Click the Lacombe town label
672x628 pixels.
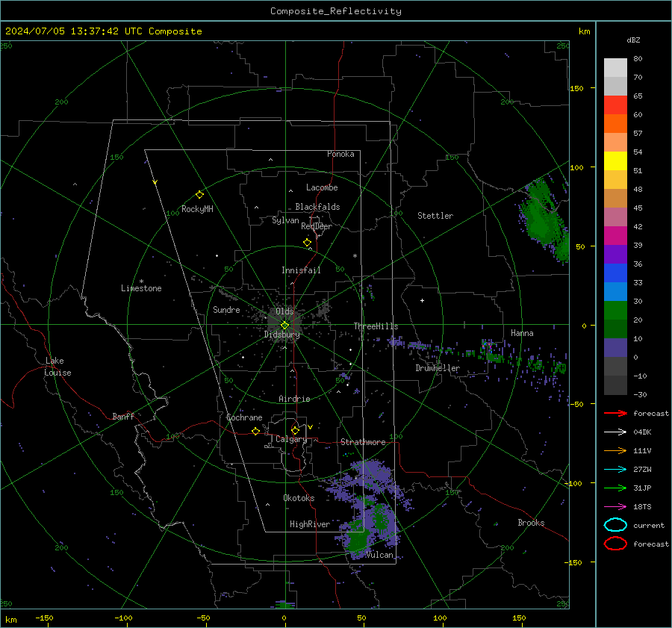coord(322,187)
